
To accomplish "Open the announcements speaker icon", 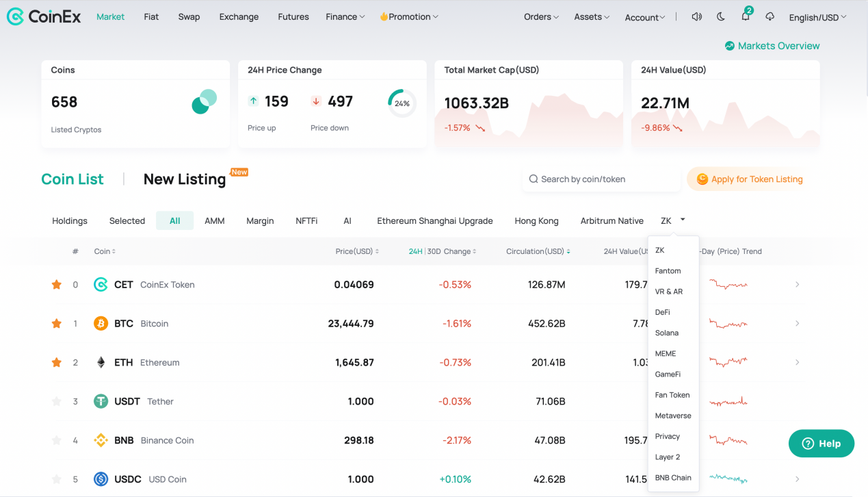I will [x=696, y=17].
